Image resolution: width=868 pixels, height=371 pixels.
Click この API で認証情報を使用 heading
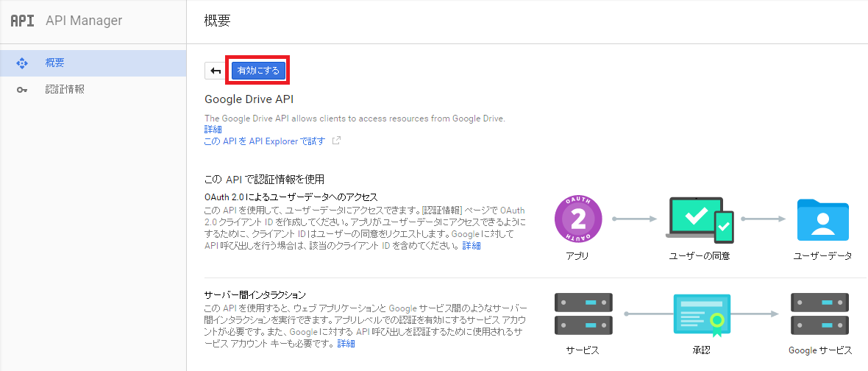tap(264, 180)
